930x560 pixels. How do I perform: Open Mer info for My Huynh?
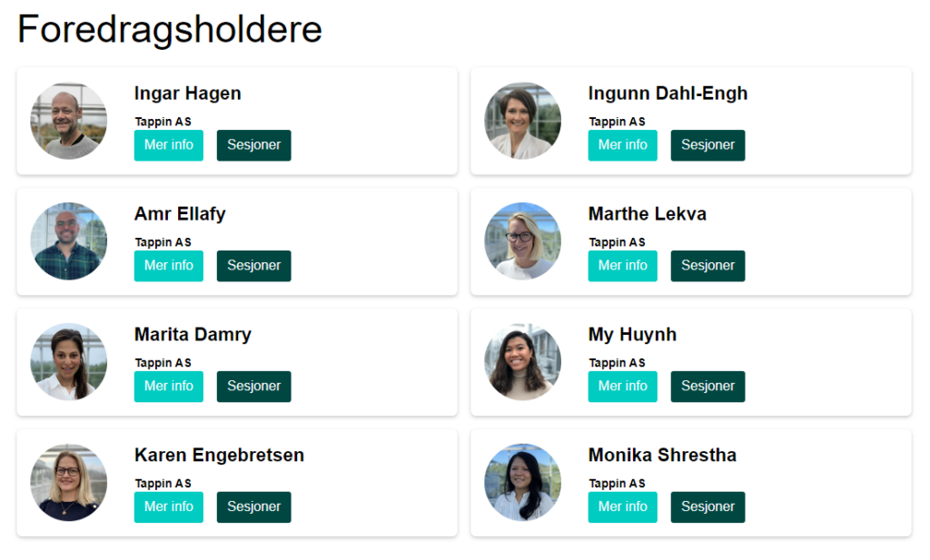click(623, 387)
